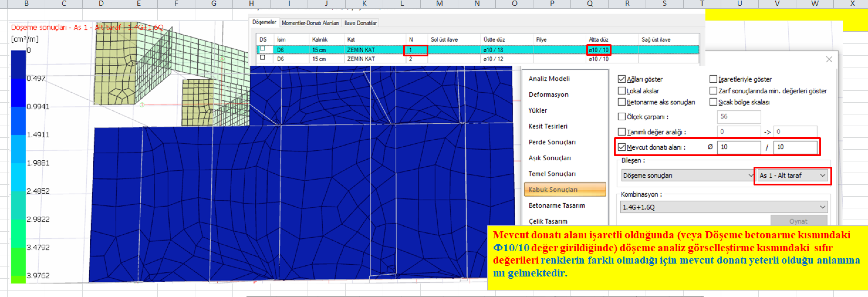Click the Tanımlı değer aralığı minimum field

[739, 132]
